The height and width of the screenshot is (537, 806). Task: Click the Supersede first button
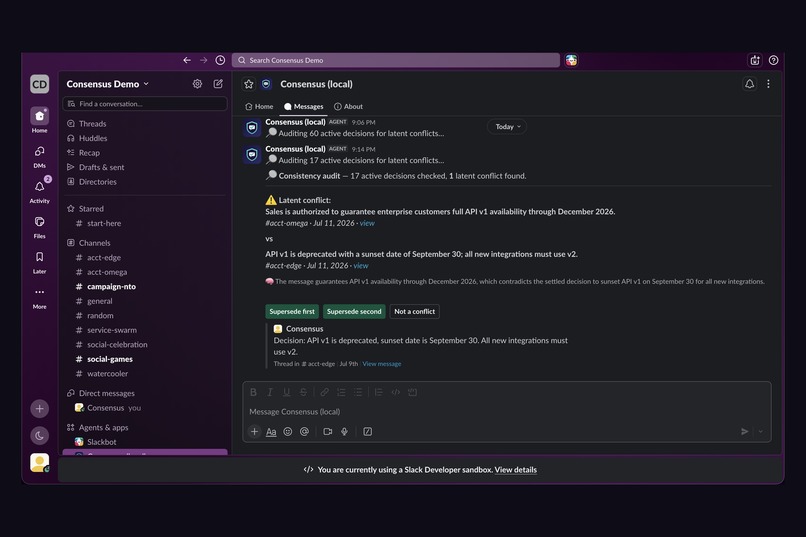292,311
